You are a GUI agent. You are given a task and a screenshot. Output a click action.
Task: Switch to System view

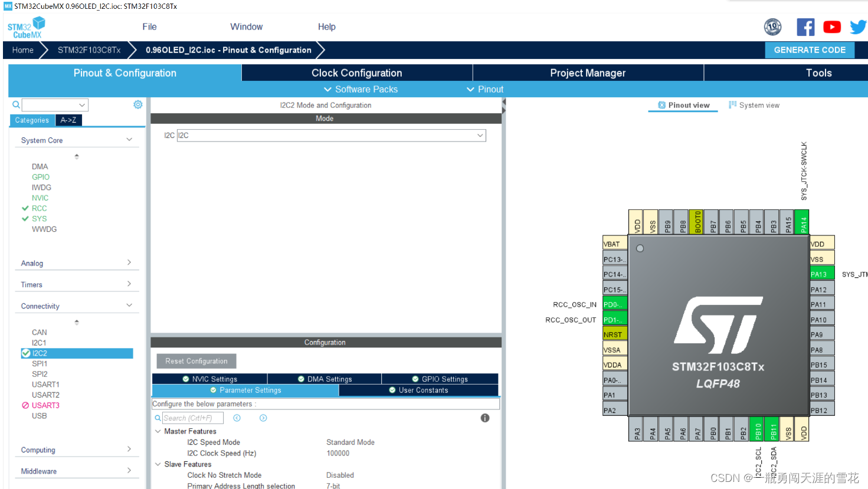tap(754, 105)
